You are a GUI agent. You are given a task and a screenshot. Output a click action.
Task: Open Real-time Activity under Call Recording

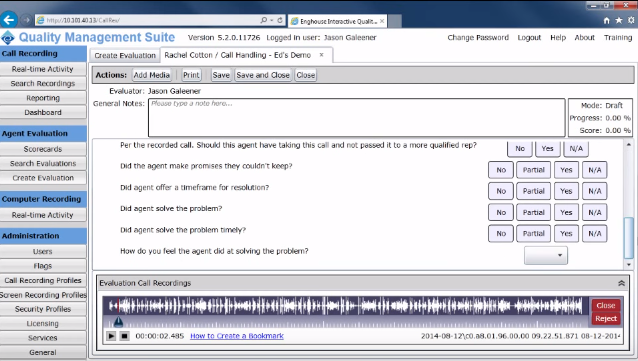(43, 69)
